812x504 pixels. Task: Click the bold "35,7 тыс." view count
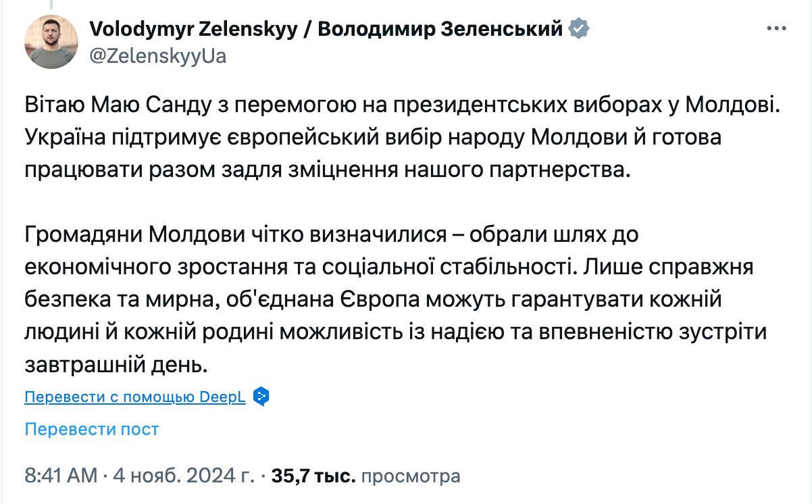pyautogui.click(x=313, y=476)
